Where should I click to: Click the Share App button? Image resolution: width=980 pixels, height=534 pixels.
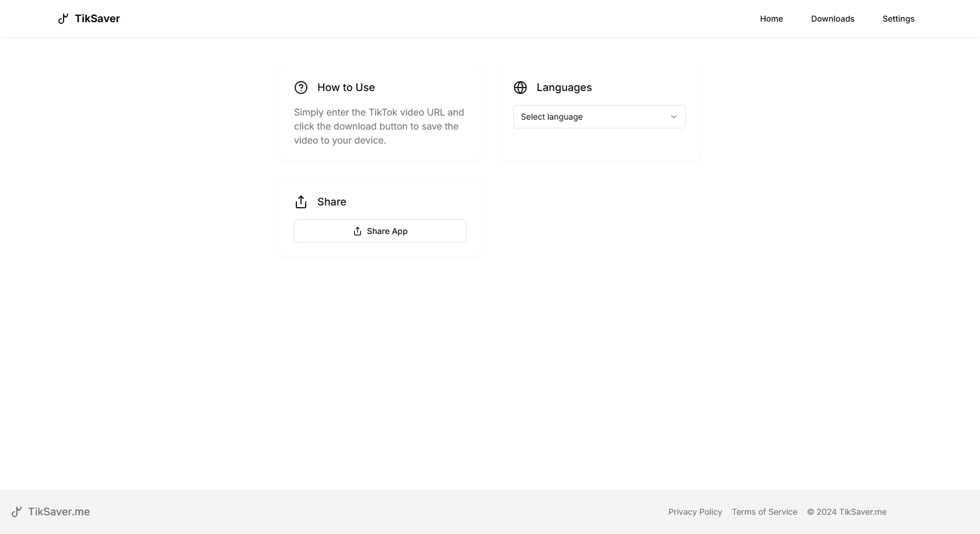pyautogui.click(x=380, y=231)
